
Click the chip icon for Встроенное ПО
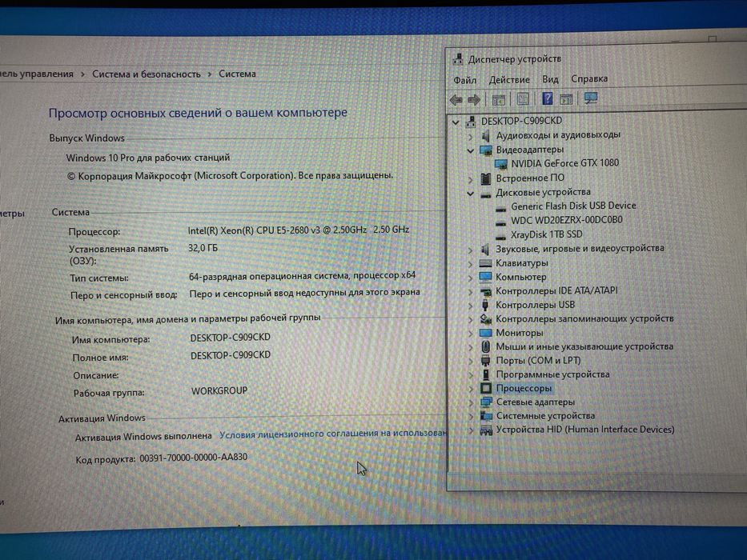(485, 178)
